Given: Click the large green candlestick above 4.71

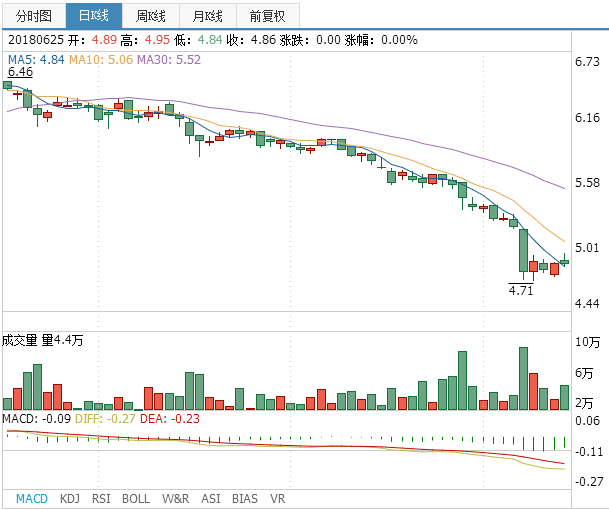Looking at the screenshot, I should [524, 251].
